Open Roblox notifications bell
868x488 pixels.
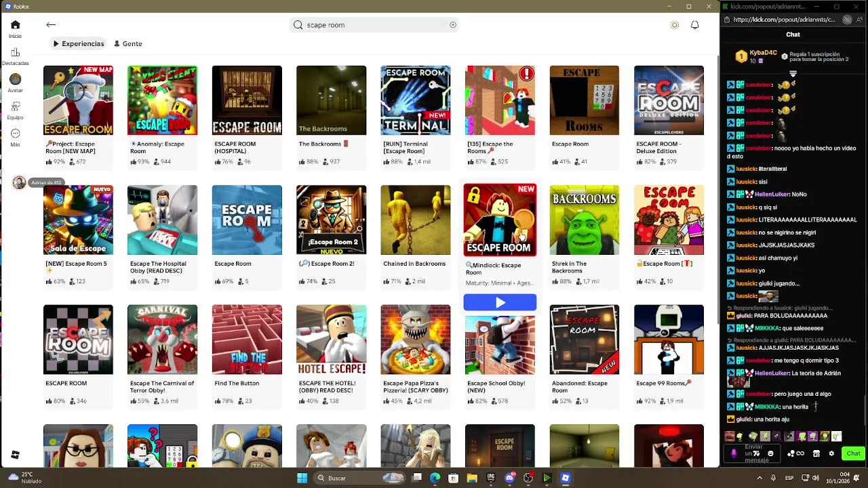tap(694, 25)
